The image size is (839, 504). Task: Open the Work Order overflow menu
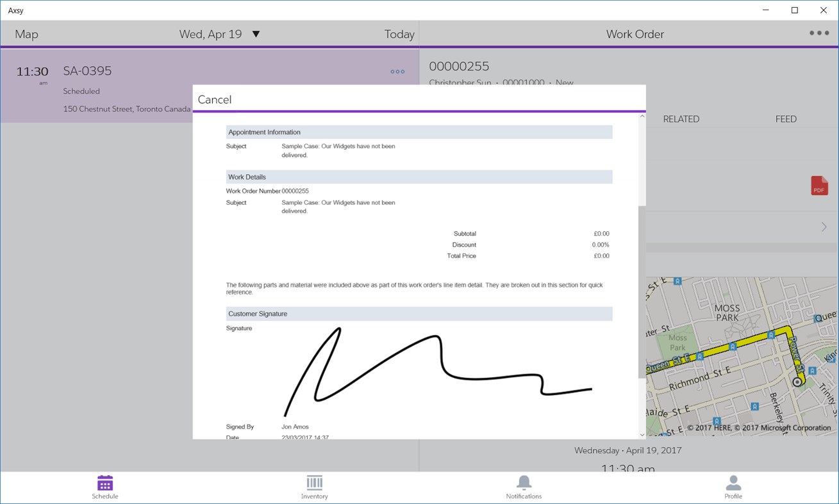pos(817,33)
